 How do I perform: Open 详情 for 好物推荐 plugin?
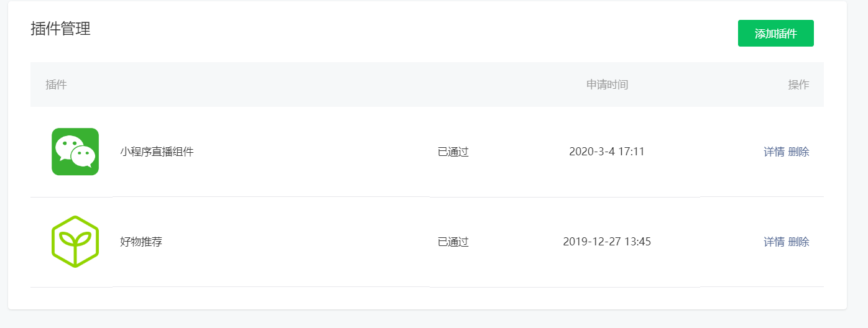(773, 242)
